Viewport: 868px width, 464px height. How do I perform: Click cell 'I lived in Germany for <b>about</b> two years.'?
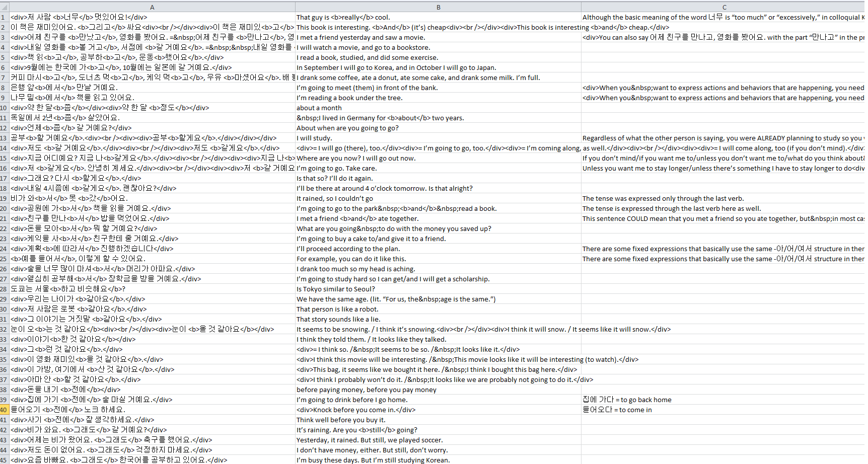click(438, 118)
